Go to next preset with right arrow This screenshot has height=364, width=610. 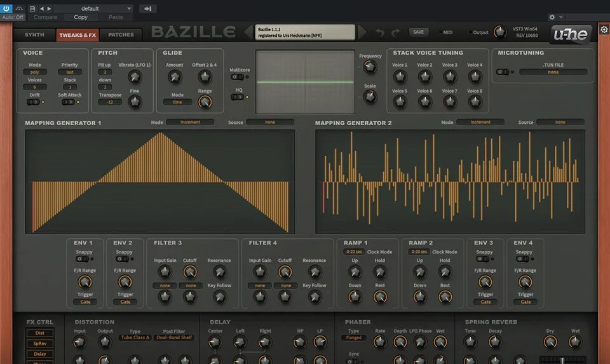point(362,32)
